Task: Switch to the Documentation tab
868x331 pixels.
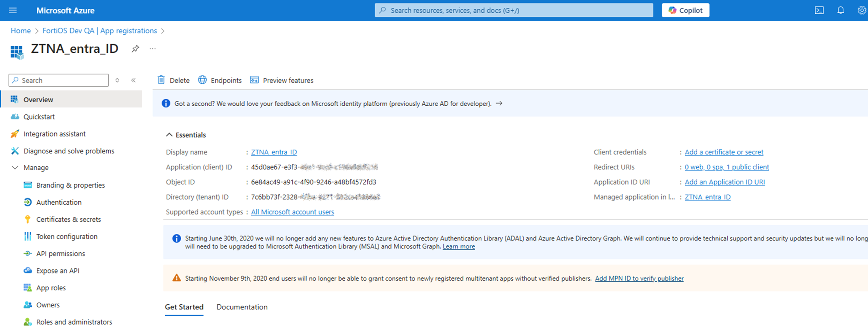Action: click(242, 307)
